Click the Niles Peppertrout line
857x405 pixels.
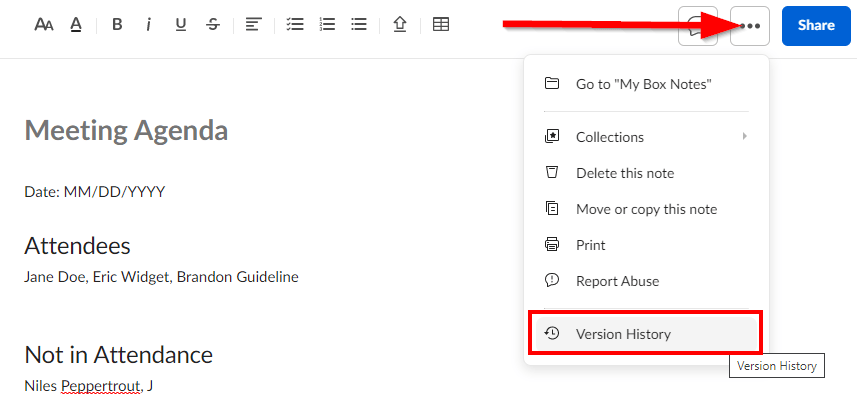point(89,386)
